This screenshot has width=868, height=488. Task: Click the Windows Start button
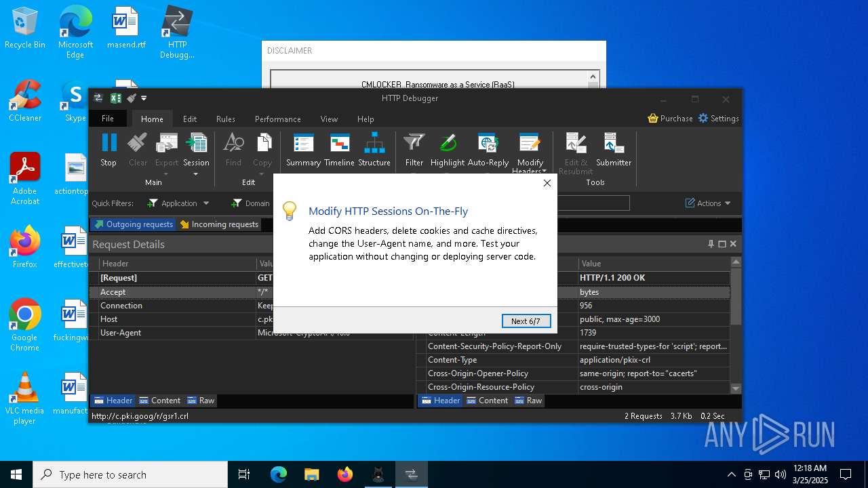coord(16,474)
